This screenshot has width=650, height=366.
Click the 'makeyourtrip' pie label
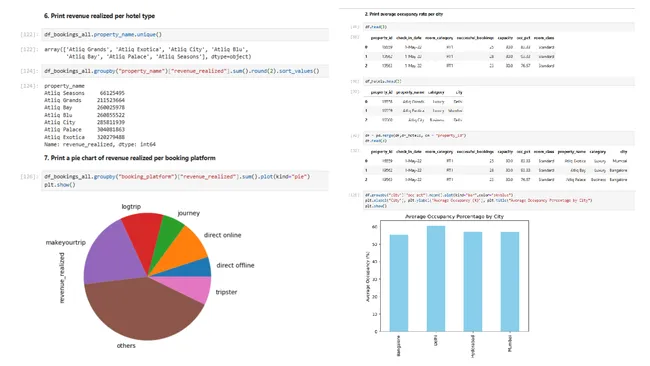tap(65, 242)
